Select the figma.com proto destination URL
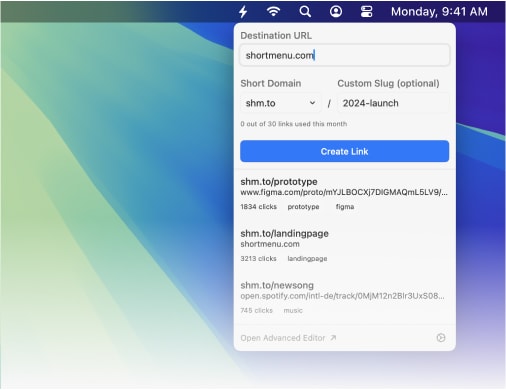Image resolution: width=506 pixels, height=390 pixels. pyautogui.click(x=344, y=192)
